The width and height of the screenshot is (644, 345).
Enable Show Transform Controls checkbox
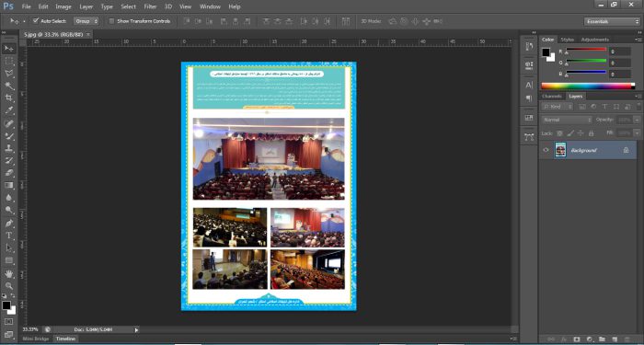111,20
